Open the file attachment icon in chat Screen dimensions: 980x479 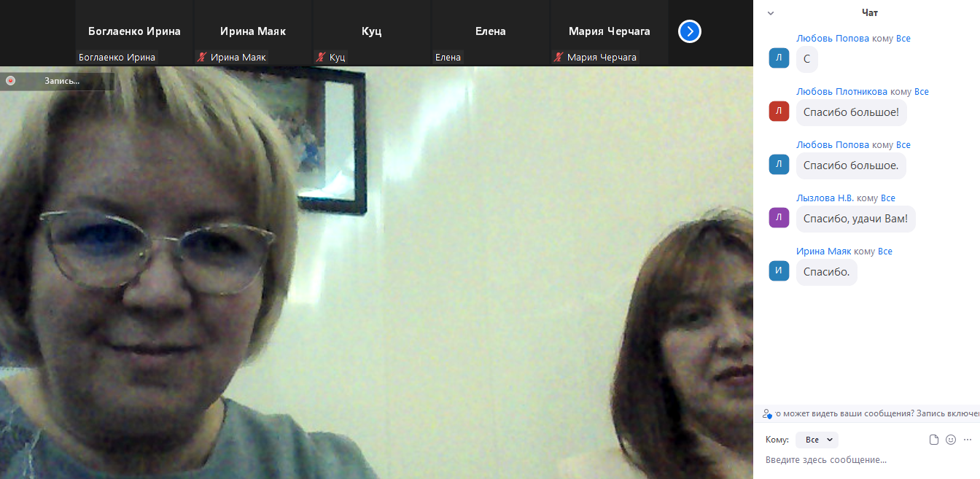click(934, 440)
